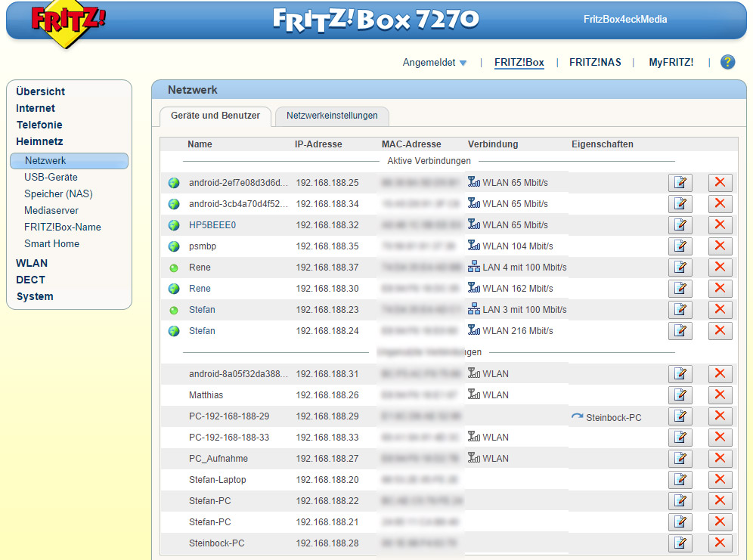Screen dimensions: 753x560
Task: Edit the Matthias device entry
Action: (680, 394)
